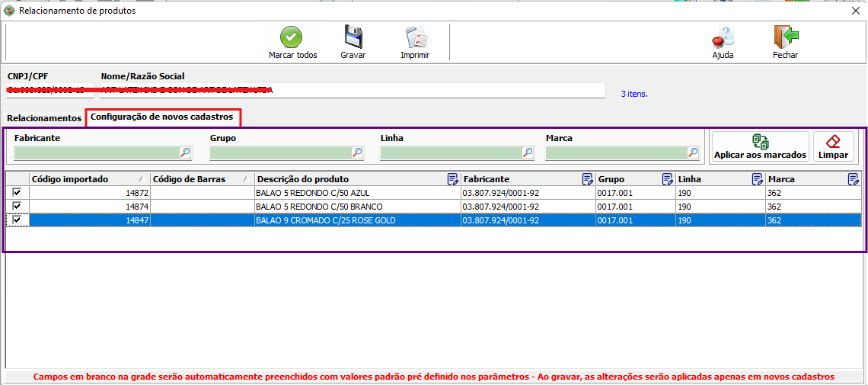
Task: Click edit icon in Fabricante column header
Action: 587,179
